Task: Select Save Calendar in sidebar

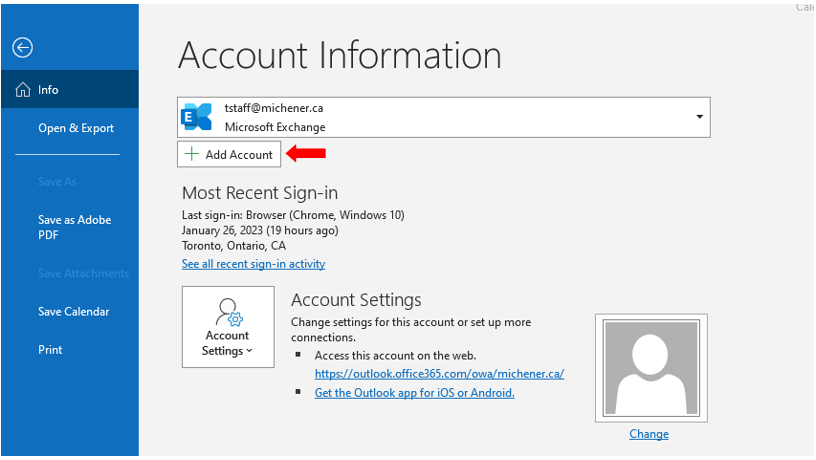Action: coord(73,312)
